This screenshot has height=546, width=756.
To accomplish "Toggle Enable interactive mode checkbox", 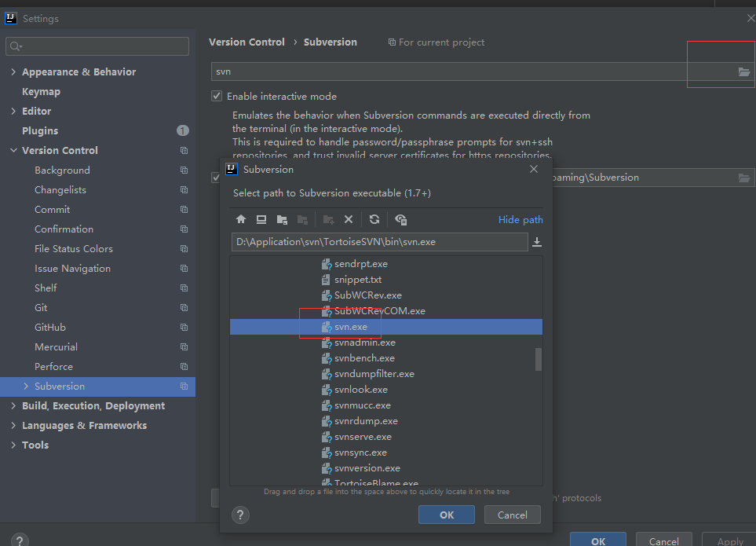I will (x=217, y=96).
